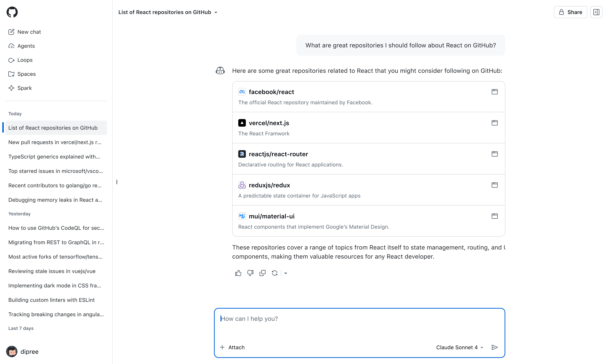
Task: Open preview panel for reduxjs/redux
Action: 495,185
